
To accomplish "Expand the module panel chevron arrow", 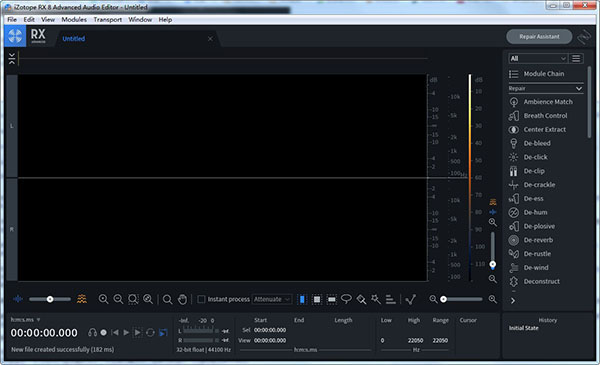I will [513, 301].
